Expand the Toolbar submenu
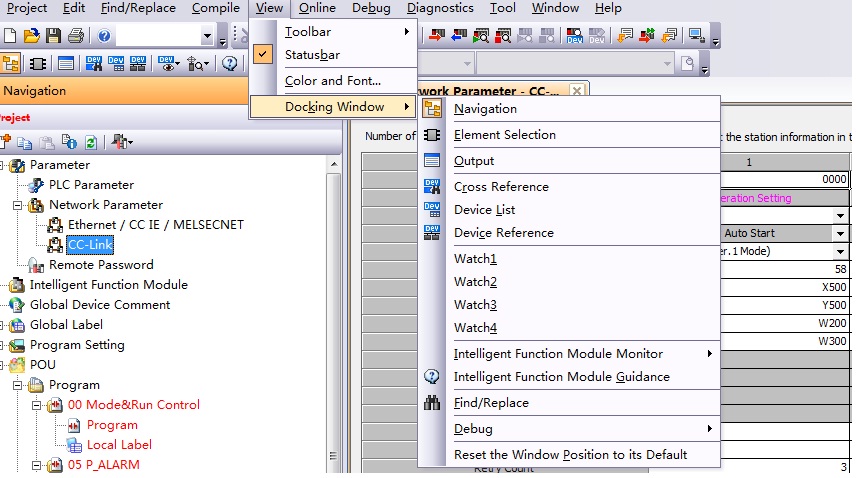Screen dimensions: 856x478 (345, 32)
